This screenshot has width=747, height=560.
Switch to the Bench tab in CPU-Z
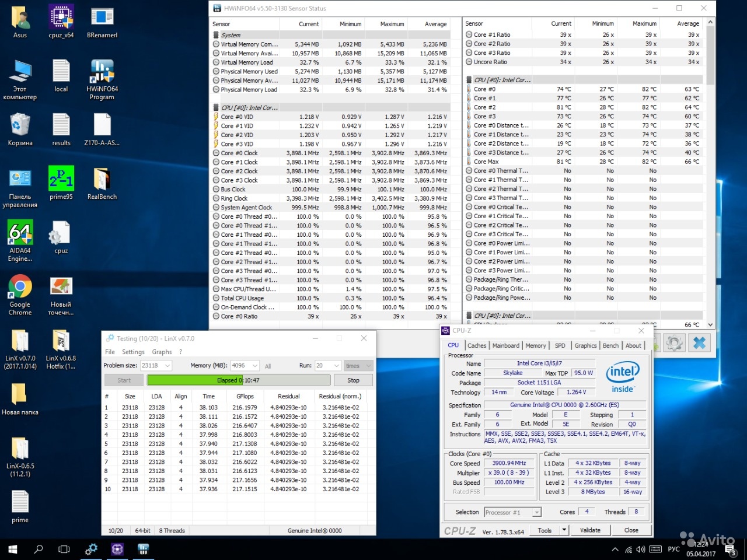[x=610, y=345]
